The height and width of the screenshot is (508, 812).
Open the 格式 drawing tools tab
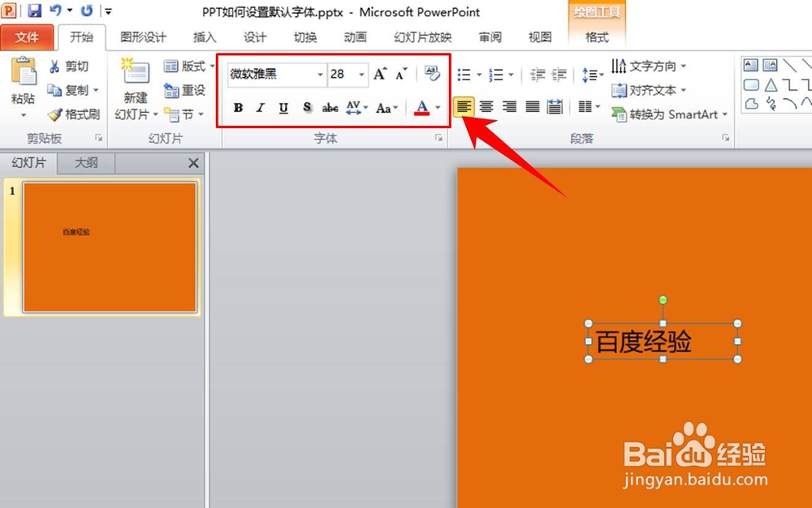click(597, 37)
